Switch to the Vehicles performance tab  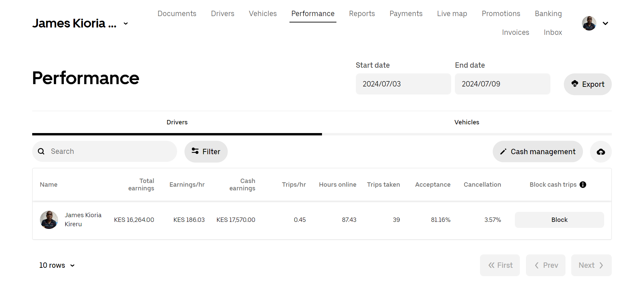pyautogui.click(x=467, y=122)
